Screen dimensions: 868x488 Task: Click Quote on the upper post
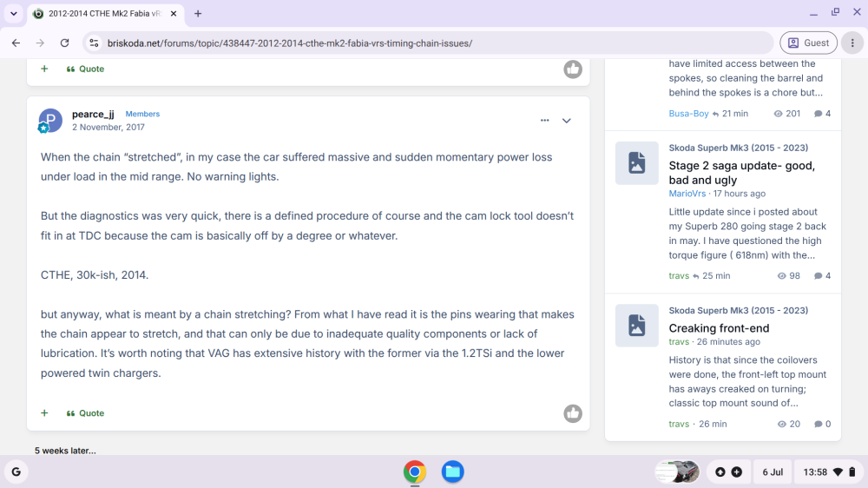[x=85, y=69]
